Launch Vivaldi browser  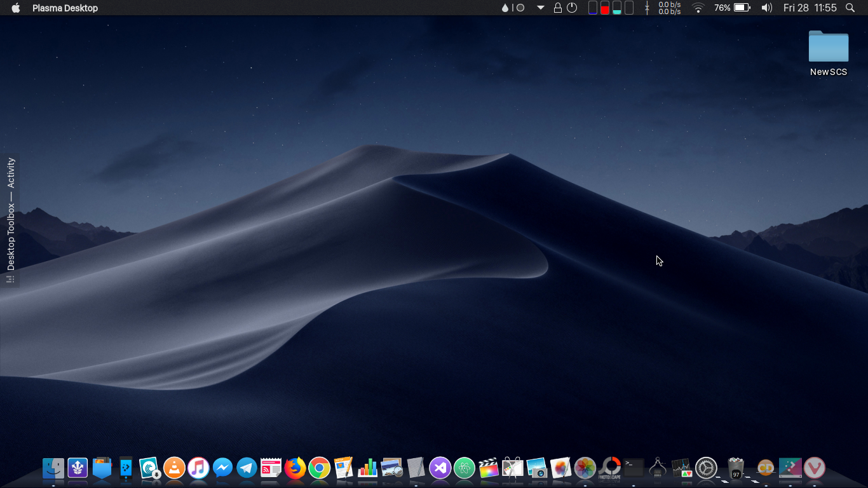(x=814, y=468)
